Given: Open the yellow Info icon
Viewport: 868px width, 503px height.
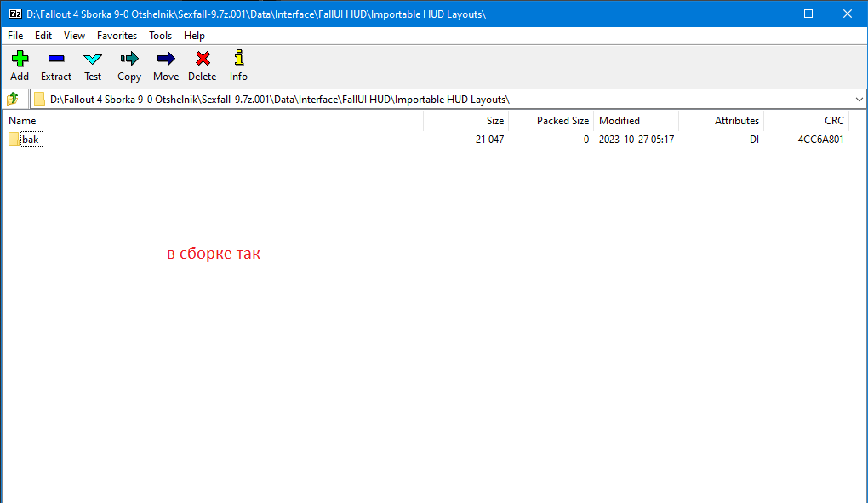Looking at the screenshot, I should (x=238, y=59).
